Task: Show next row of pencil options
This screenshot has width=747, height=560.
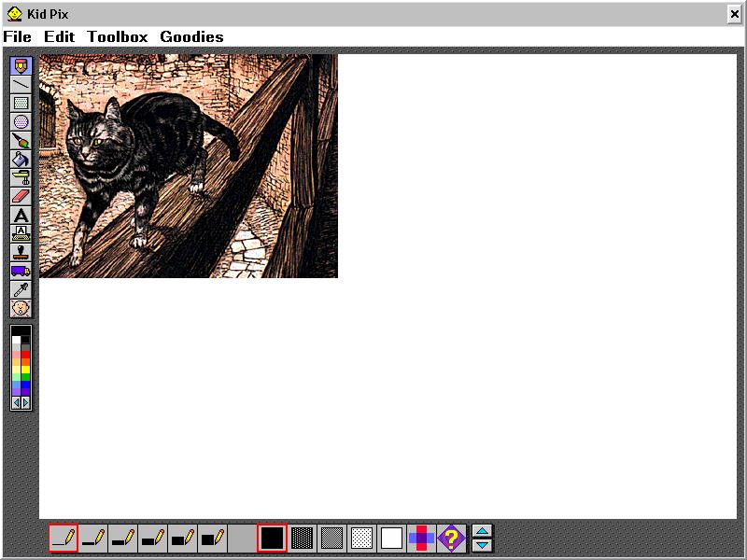Action: (x=482, y=545)
